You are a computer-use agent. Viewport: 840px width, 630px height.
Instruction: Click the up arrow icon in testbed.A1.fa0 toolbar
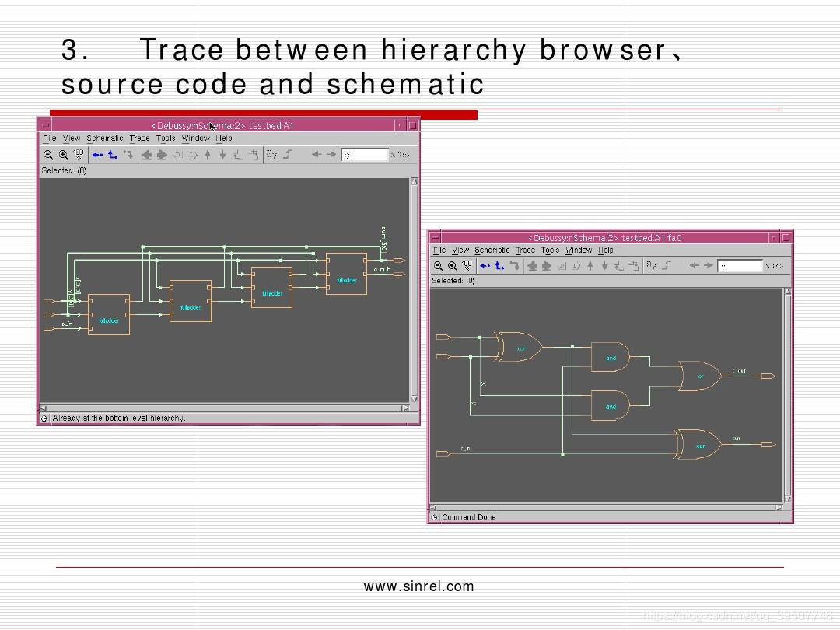590,266
